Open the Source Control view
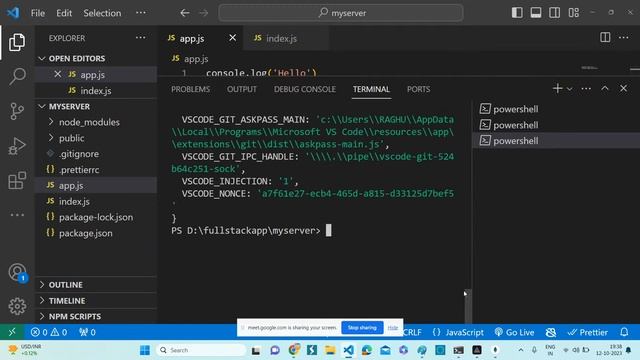This screenshot has width=640, height=360. coord(17,111)
